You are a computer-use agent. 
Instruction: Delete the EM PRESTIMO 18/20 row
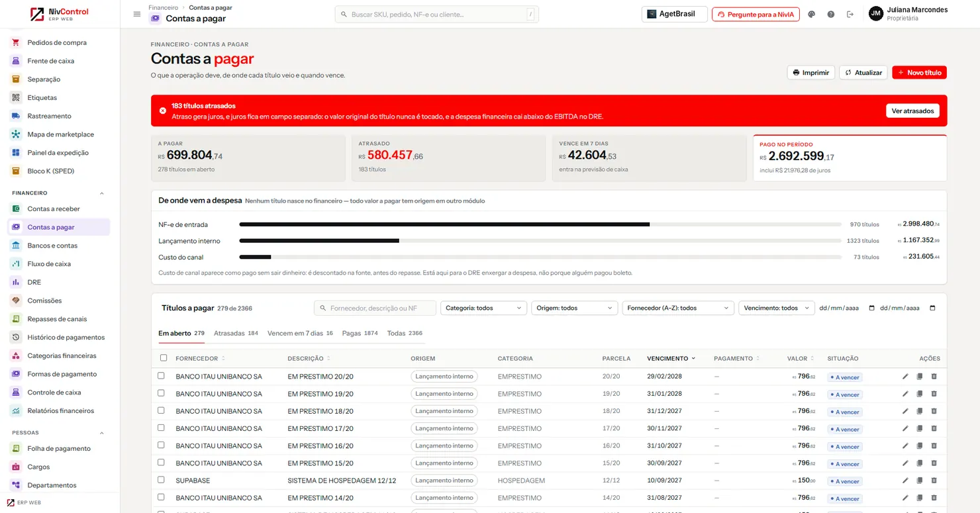point(934,411)
